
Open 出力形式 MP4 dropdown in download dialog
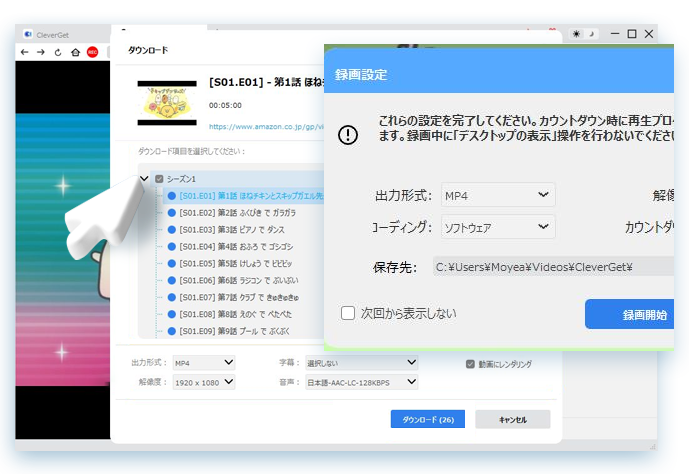[x=204, y=363]
